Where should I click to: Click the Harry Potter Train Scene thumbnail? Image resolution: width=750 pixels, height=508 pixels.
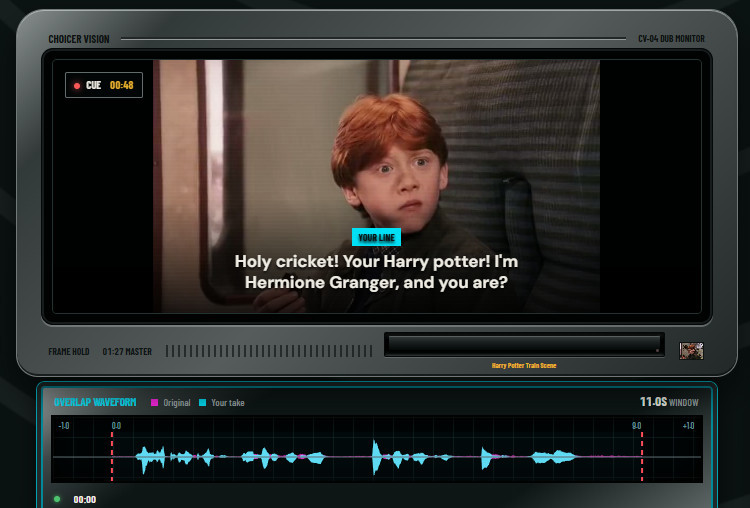pyautogui.click(x=691, y=351)
